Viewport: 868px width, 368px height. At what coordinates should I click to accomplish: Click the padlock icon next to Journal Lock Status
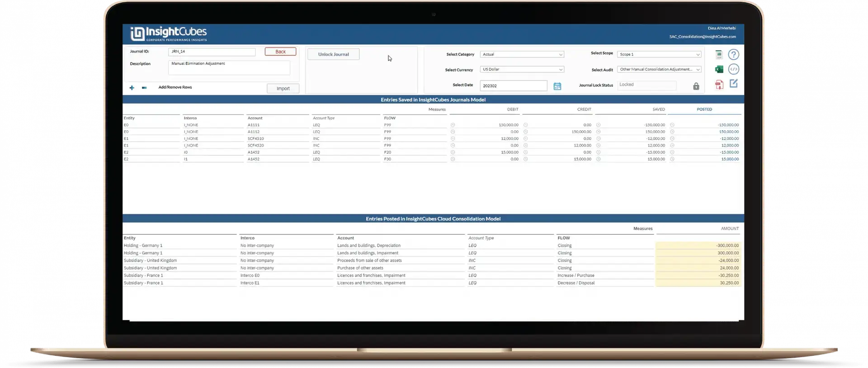pos(696,86)
